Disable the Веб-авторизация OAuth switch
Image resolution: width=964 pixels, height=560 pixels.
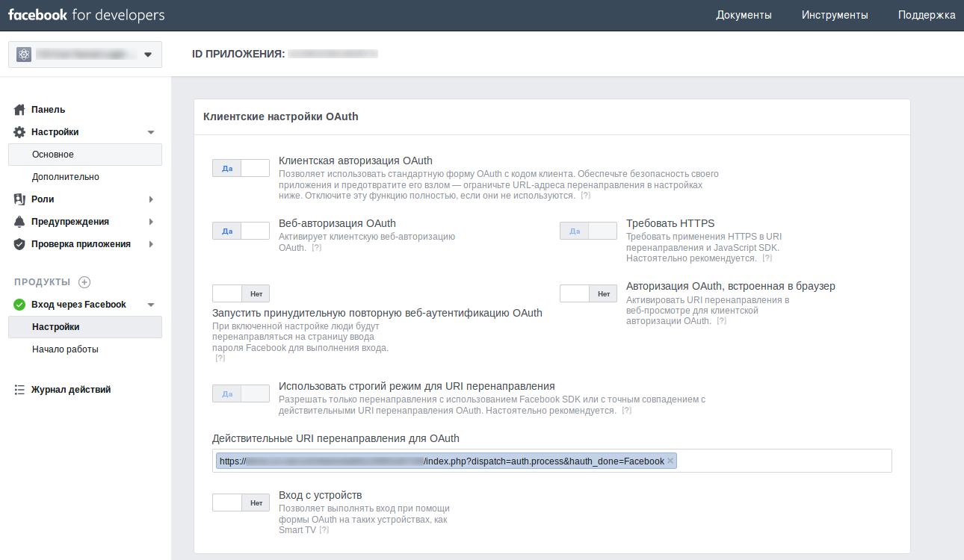click(x=241, y=231)
